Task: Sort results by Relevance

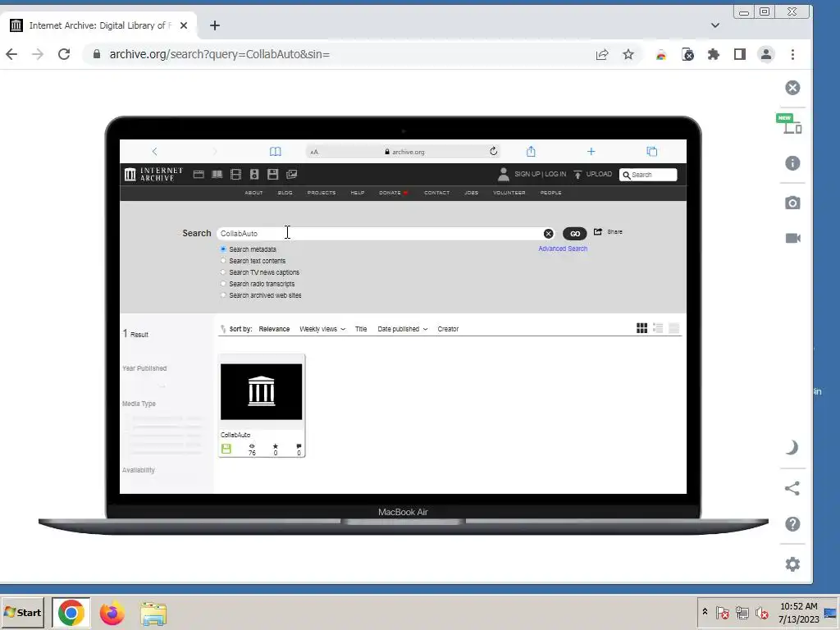Action: pyautogui.click(x=274, y=329)
